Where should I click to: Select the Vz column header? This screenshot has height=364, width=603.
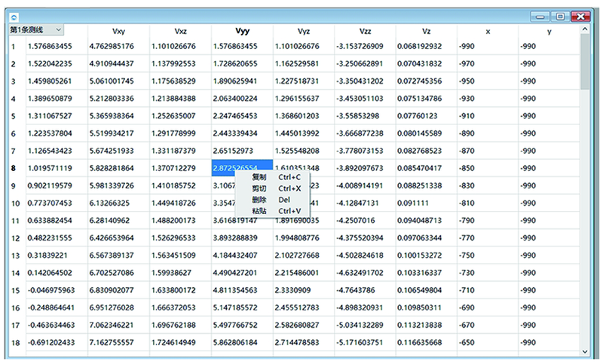pos(426,31)
